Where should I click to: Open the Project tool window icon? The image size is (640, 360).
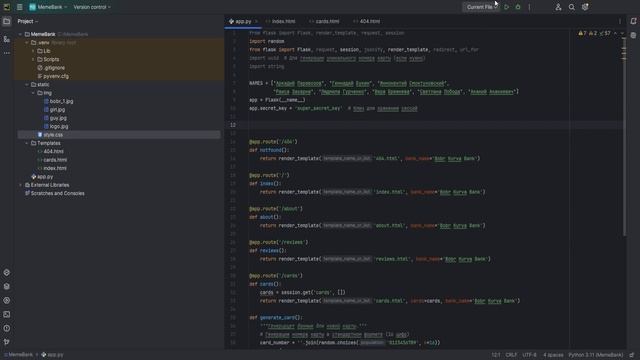(x=7, y=21)
